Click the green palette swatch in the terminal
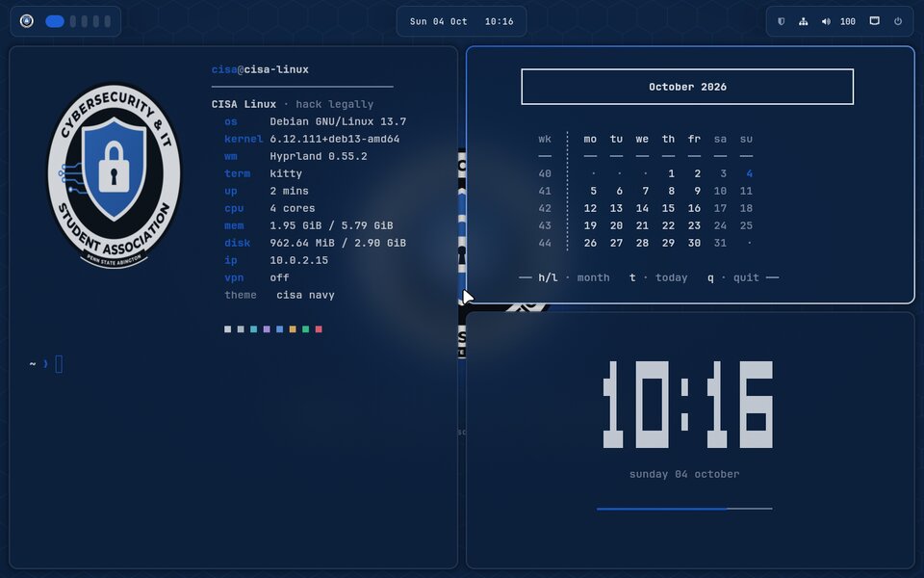Image resolution: width=924 pixels, height=578 pixels. click(305, 329)
